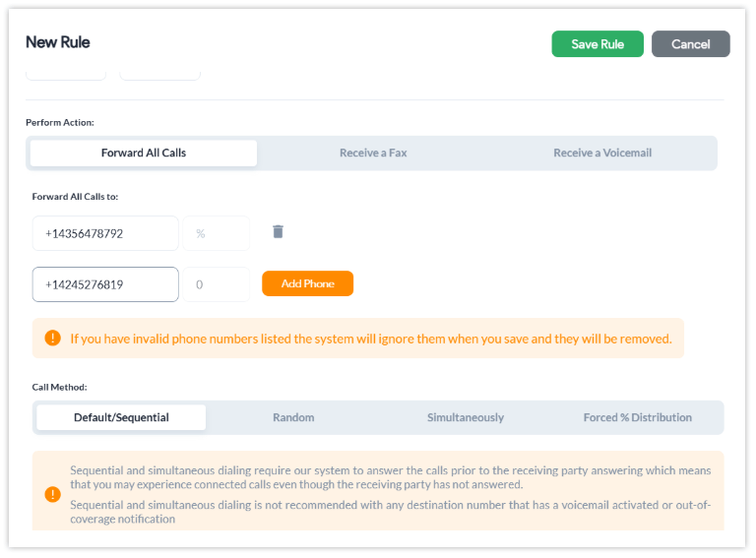Choose the Receive a Voicemail action
The height and width of the screenshot is (558, 756).
[x=601, y=153]
